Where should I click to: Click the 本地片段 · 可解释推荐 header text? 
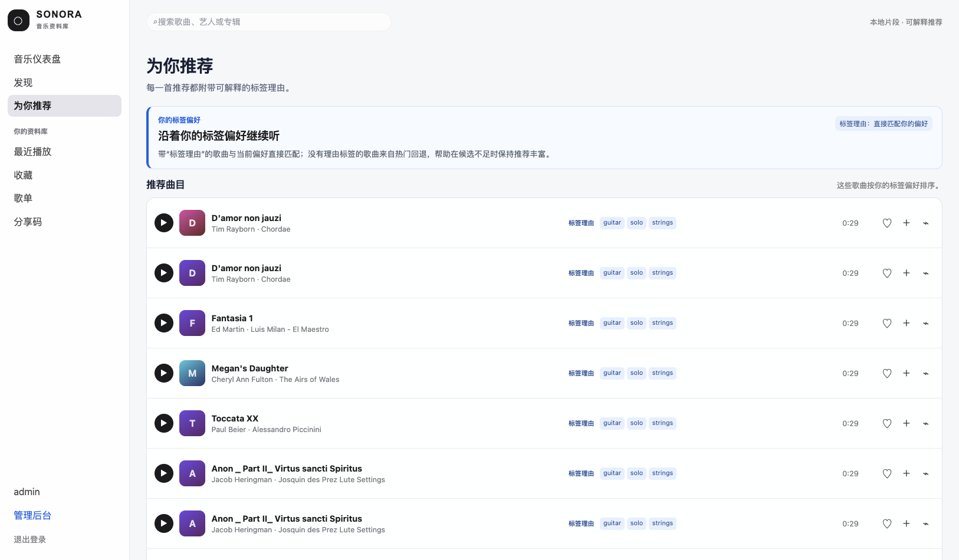coord(906,22)
